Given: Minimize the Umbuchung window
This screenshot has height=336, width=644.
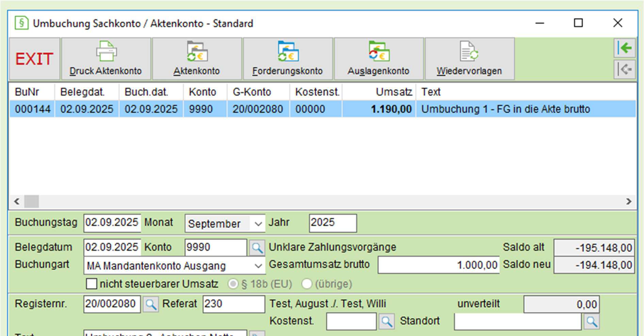Looking at the screenshot, I should click(x=540, y=23).
